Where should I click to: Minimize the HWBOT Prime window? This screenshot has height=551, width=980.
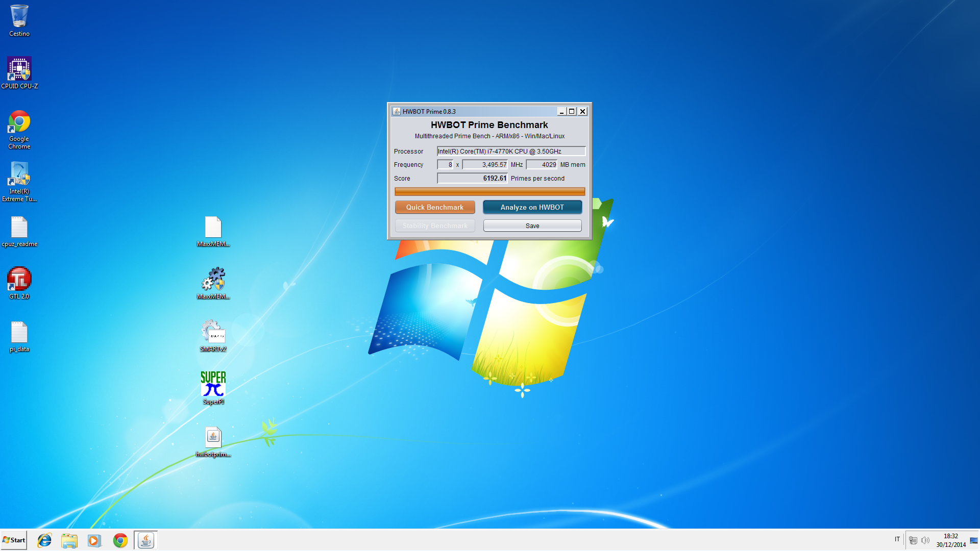561,111
